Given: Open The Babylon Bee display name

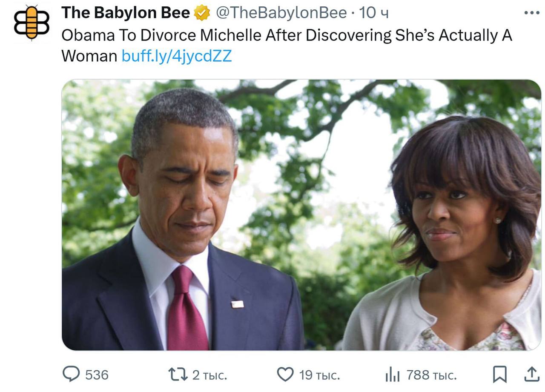Looking at the screenshot, I should 126,13.
